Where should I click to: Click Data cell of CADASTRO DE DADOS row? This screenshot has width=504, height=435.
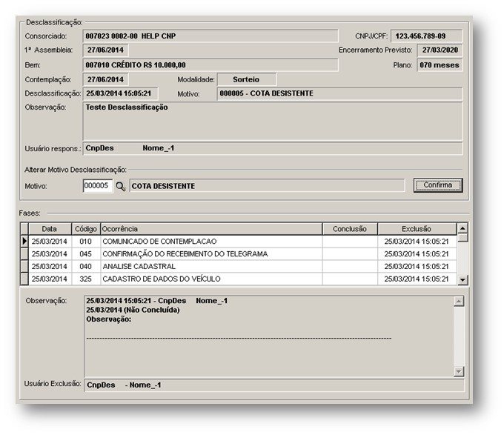pyautogui.click(x=50, y=279)
